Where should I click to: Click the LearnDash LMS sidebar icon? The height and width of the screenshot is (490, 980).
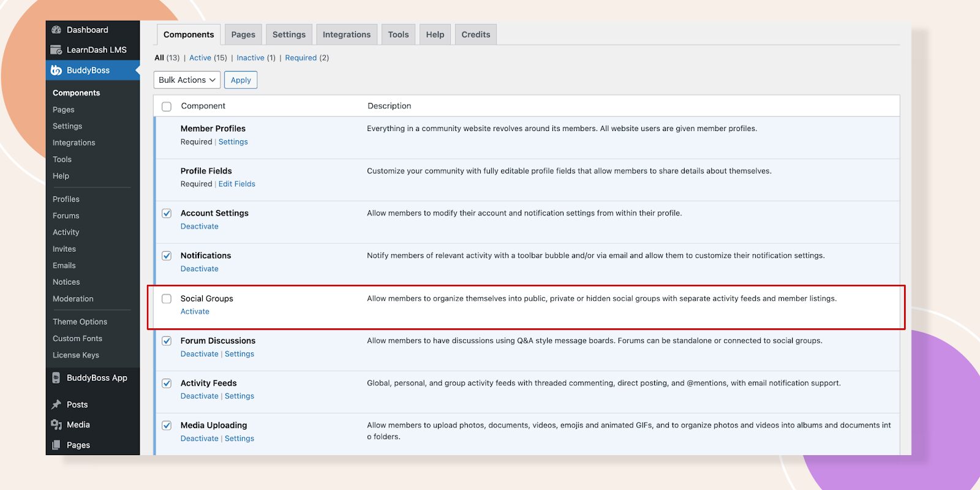(56, 50)
